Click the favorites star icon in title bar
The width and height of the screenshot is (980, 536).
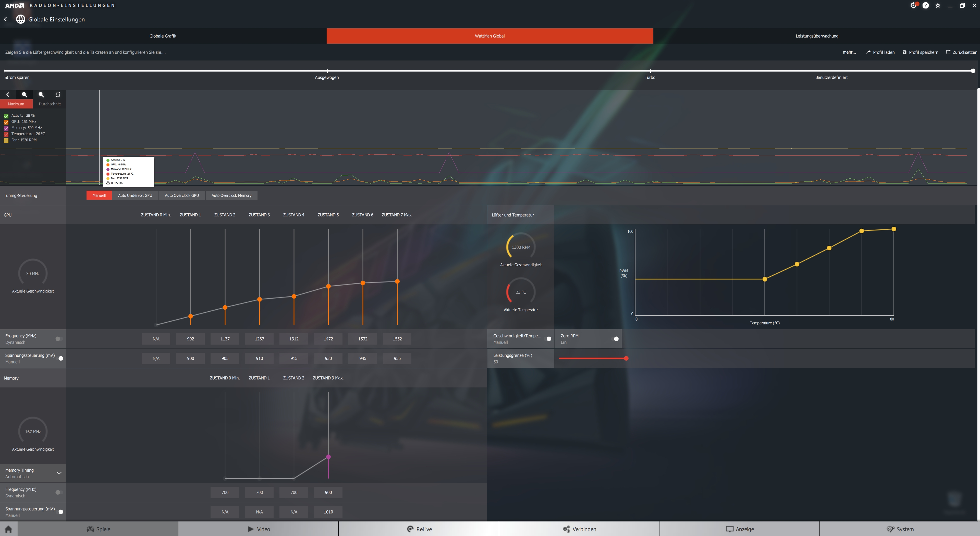[938, 5]
